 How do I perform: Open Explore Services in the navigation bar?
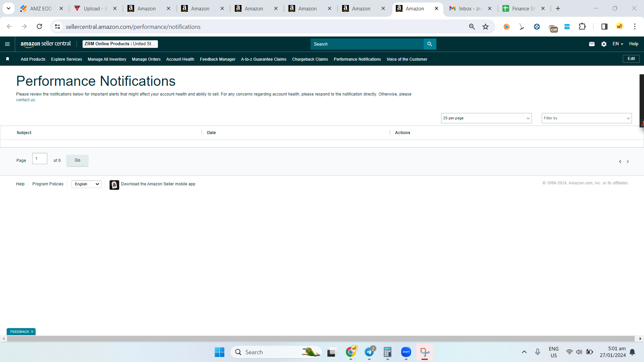coord(66,59)
